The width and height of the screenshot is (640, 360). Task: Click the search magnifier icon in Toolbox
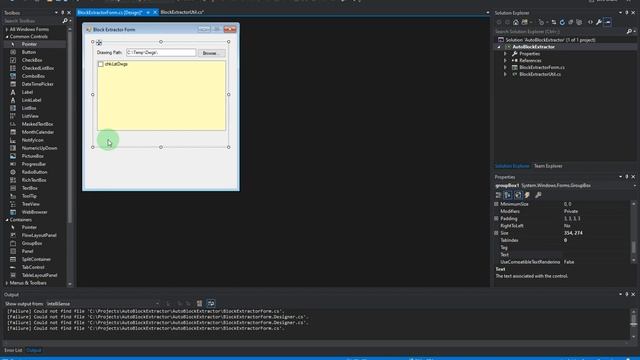click(65, 20)
